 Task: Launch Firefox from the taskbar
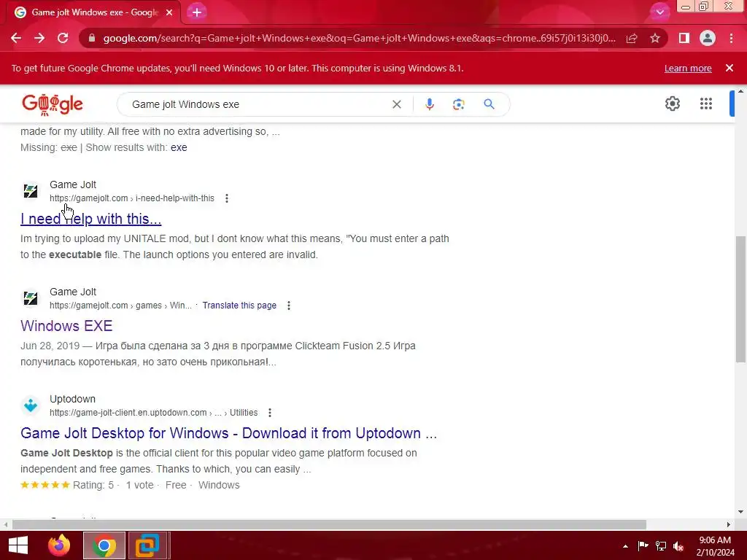pos(59,545)
